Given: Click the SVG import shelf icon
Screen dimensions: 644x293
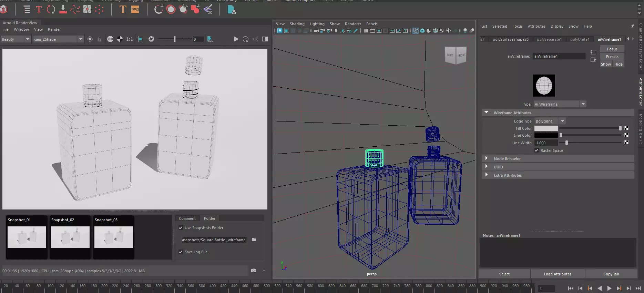Looking at the screenshot, I should click(x=135, y=10).
